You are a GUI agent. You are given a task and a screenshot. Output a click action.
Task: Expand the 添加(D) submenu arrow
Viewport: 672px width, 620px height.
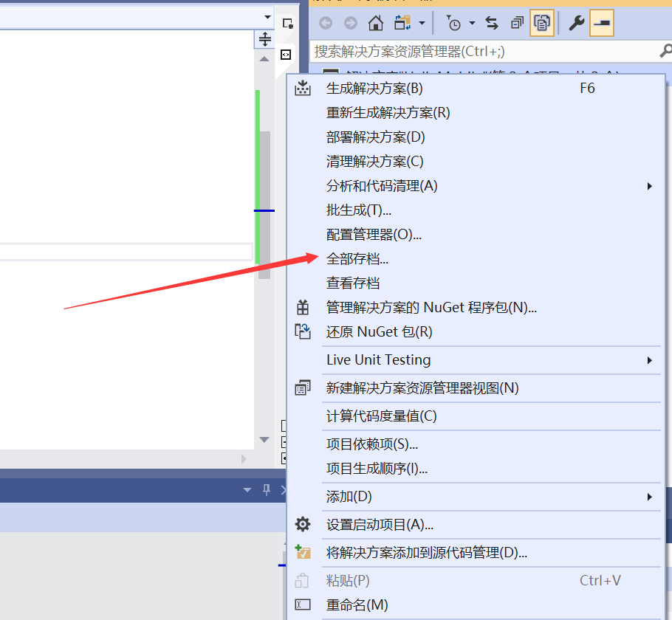[650, 497]
